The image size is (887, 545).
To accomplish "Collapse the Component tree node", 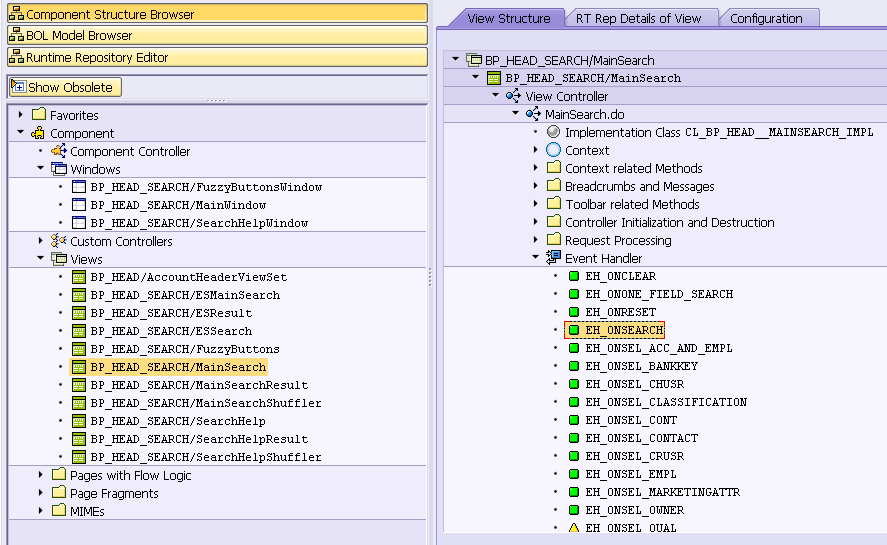I will pos(21,132).
